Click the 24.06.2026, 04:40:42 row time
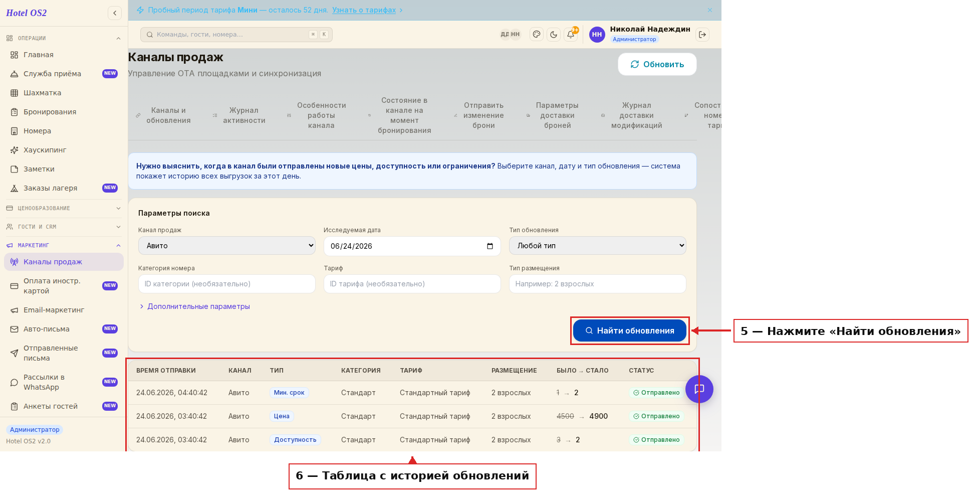Image resolution: width=980 pixels, height=501 pixels. point(172,393)
